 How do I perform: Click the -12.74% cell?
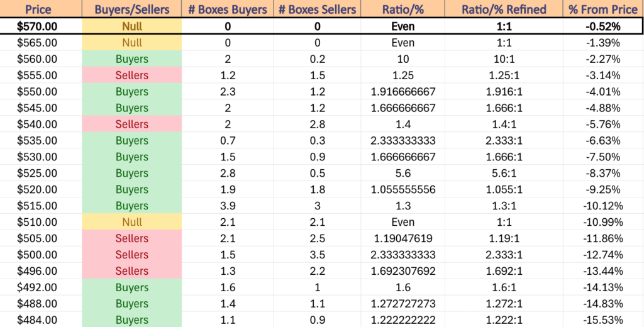point(603,255)
